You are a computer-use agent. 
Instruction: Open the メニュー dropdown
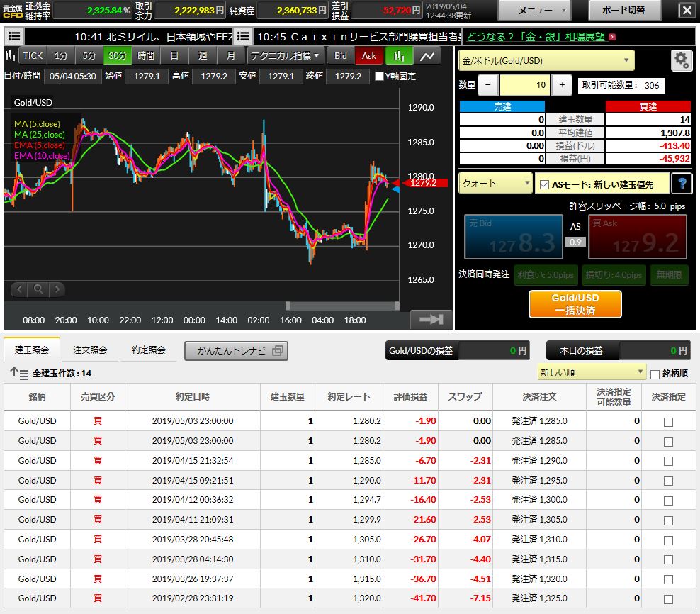pyautogui.click(x=535, y=10)
